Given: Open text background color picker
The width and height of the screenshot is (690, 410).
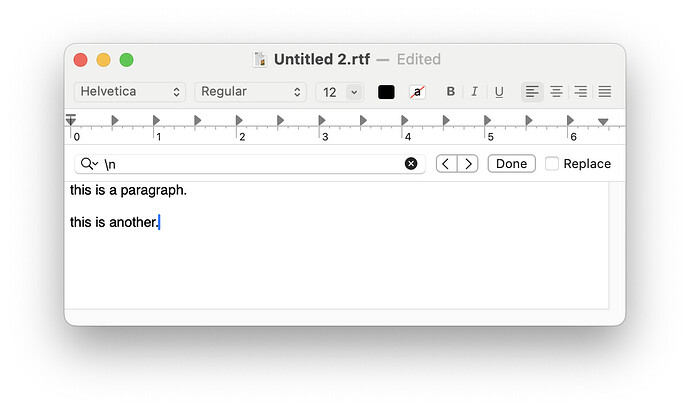Looking at the screenshot, I should tap(417, 92).
